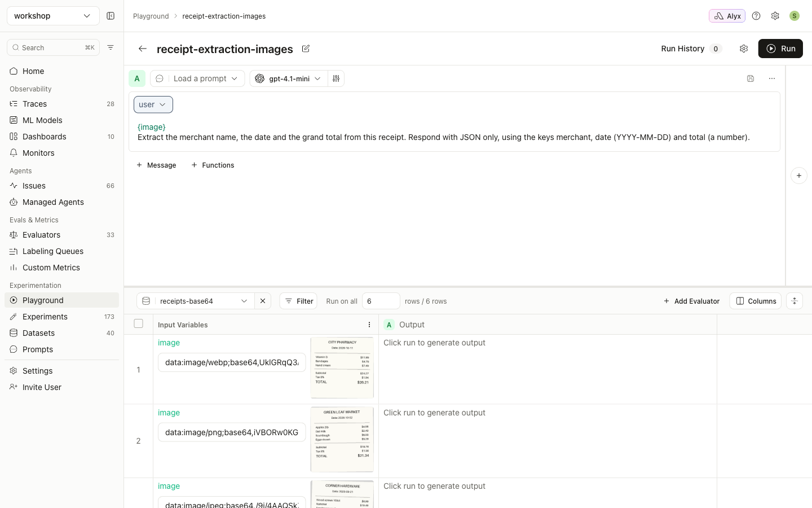The height and width of the screenshot is (508, 812).
Task: Open the top-right settings gear
Action: coord(775,16)
